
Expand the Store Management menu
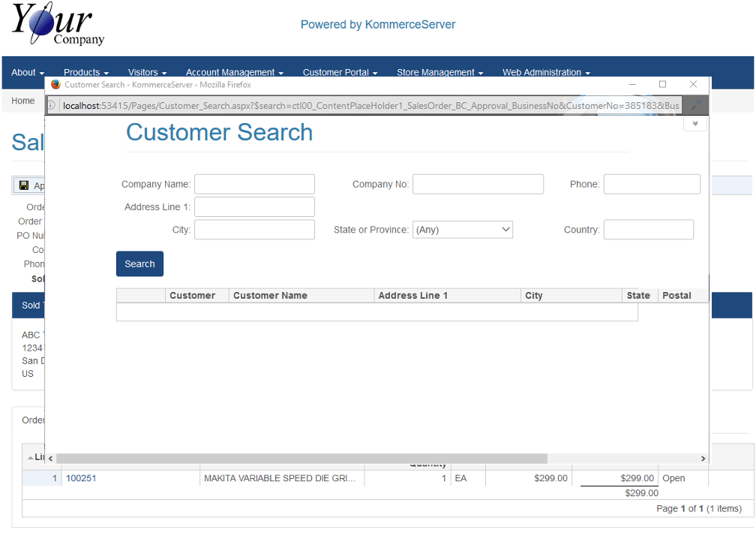click(x=439, y=73)
